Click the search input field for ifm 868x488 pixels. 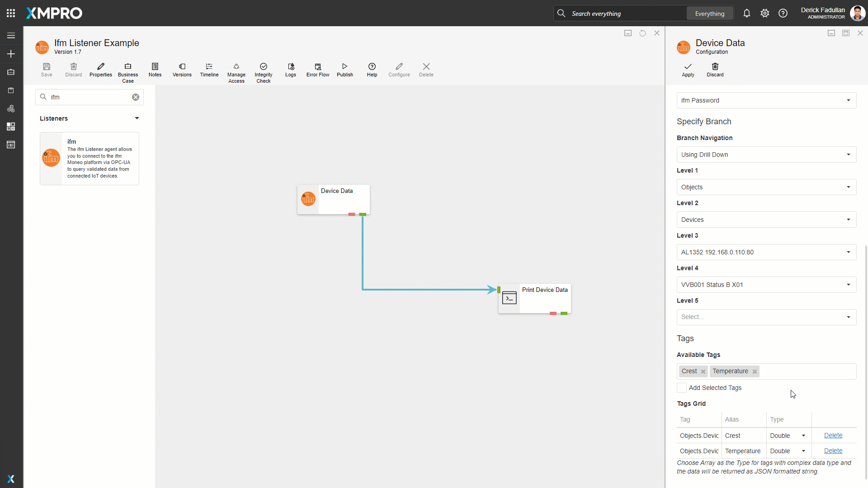click(x=90, y=97)
